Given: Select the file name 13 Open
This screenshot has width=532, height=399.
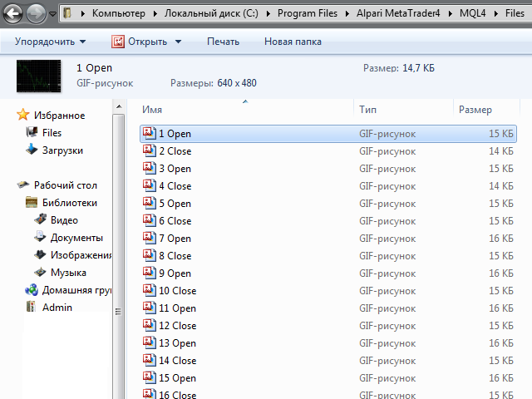Looking at the screenshot, I should tap(177, 343).
